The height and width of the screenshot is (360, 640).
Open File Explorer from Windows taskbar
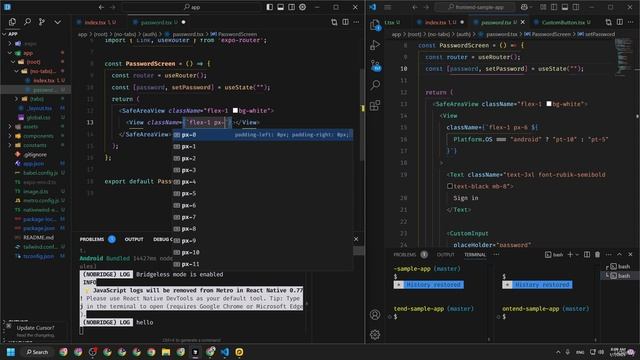point(166,352)
